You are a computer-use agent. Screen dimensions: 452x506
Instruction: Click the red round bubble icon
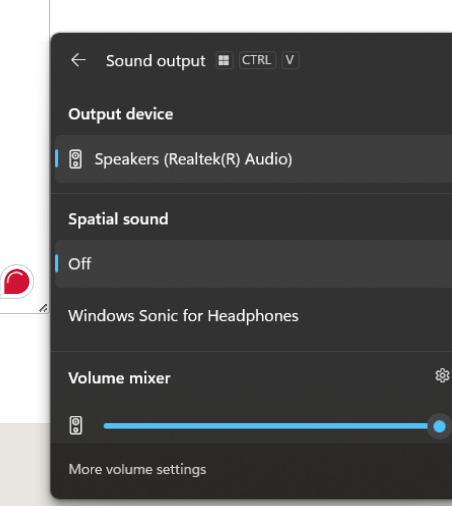pos(17,282)
